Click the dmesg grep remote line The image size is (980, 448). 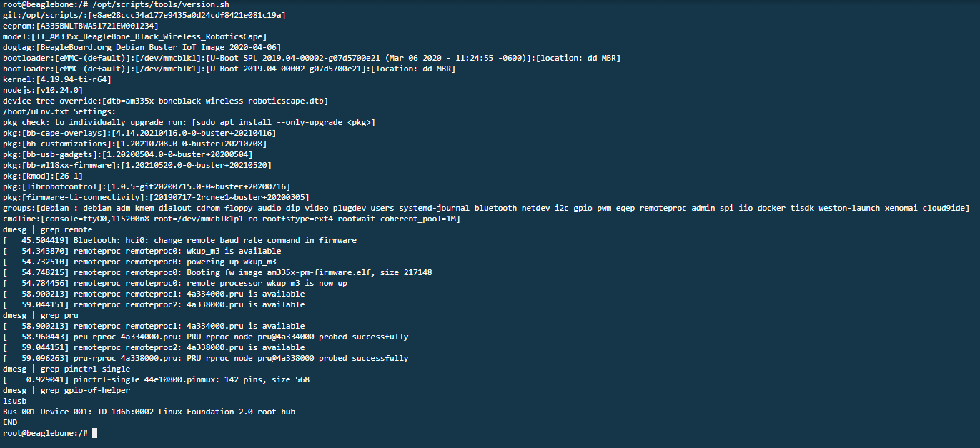[x=48, y=229]
